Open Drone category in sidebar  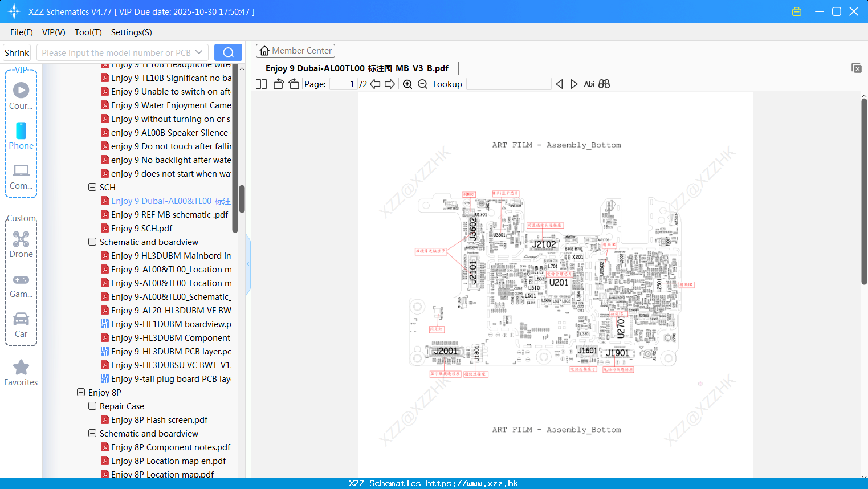pyautogui.click(x=21, y=245)
